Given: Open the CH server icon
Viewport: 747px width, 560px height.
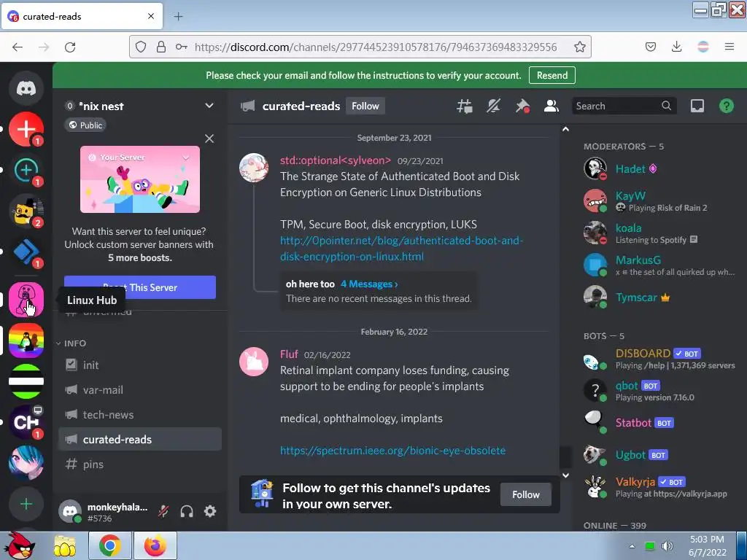Looking at the screenshot, I should [x=26, y=422].
